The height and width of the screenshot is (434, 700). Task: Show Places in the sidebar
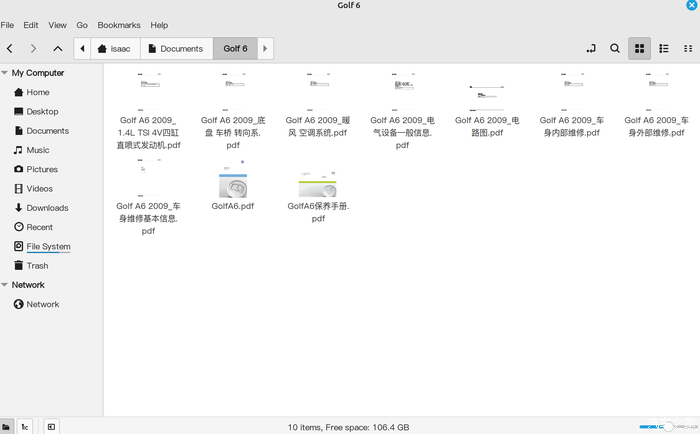click(7, 426)
